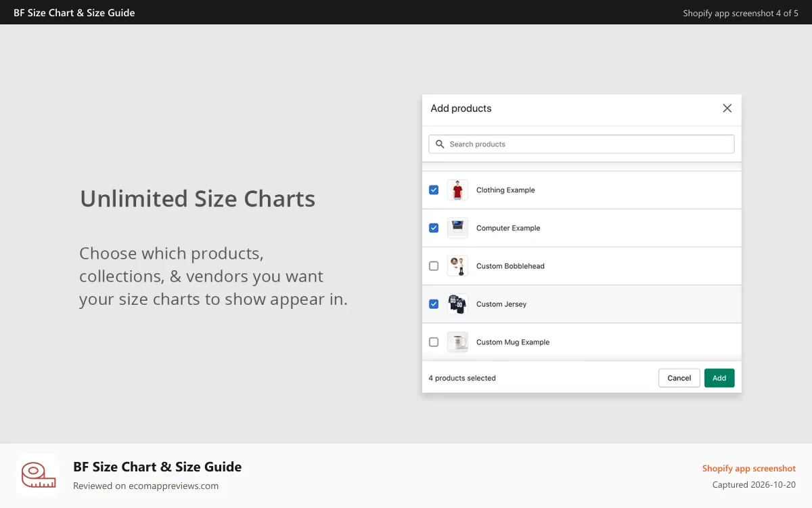
Task: Click the Unlimited Size Charts heading
Action: [x=198, y=198]
